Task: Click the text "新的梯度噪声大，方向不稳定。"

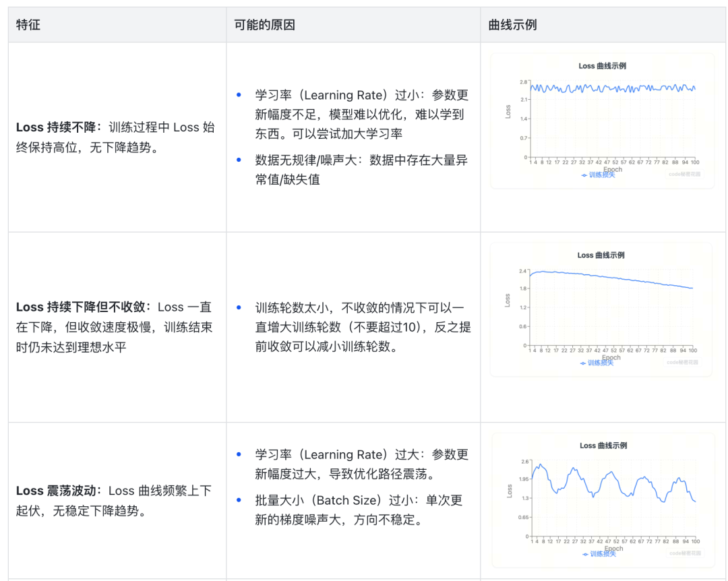Action: point(339,520)
